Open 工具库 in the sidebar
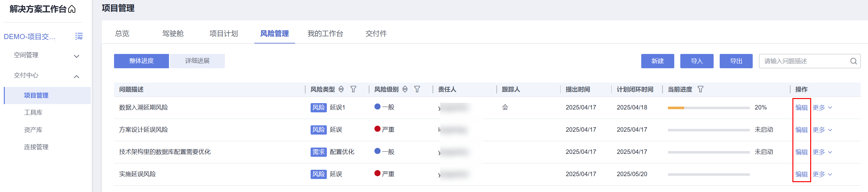Screen dimensions: 868x192 (x=33, y=113)
